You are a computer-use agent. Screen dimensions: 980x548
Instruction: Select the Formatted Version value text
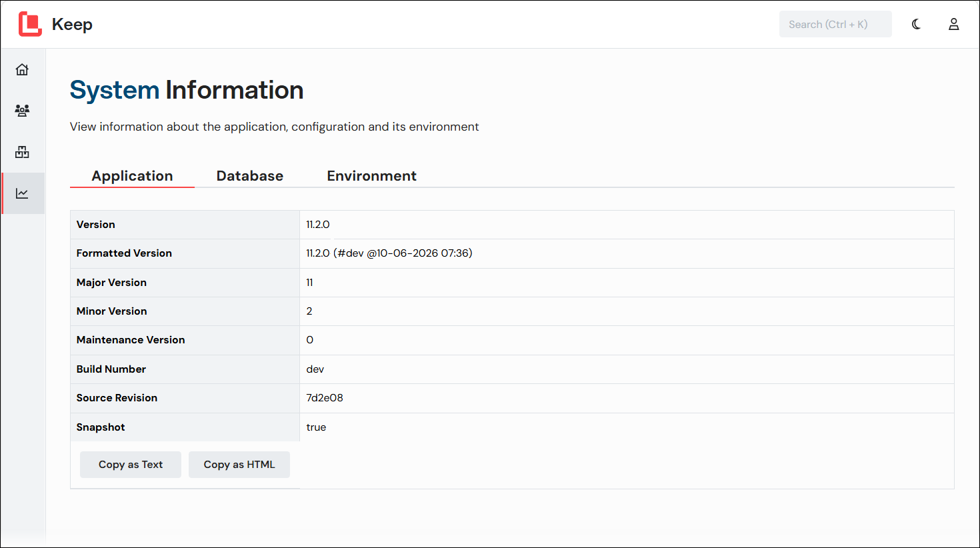click(389, 253)
